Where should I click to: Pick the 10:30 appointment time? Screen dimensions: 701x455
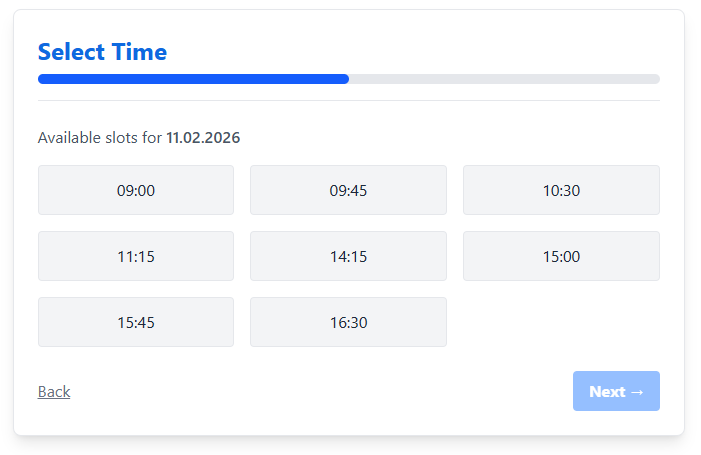(x=561, y=190)
